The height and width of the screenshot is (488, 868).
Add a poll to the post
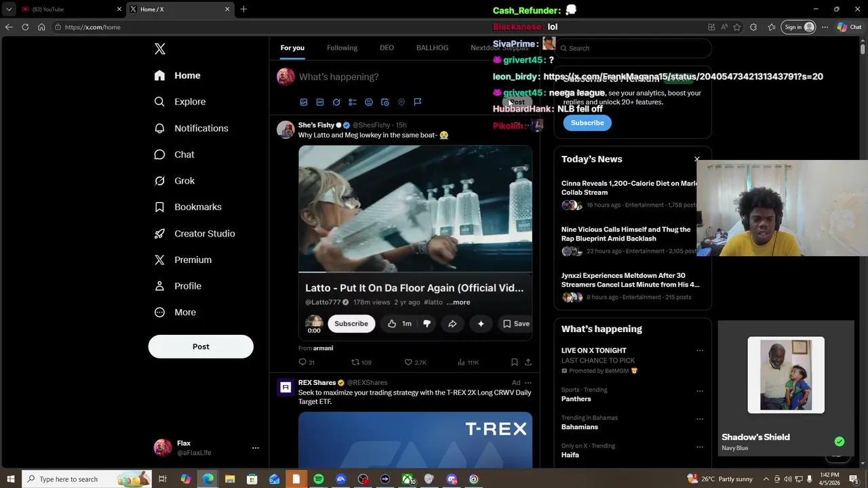[353, 102]
